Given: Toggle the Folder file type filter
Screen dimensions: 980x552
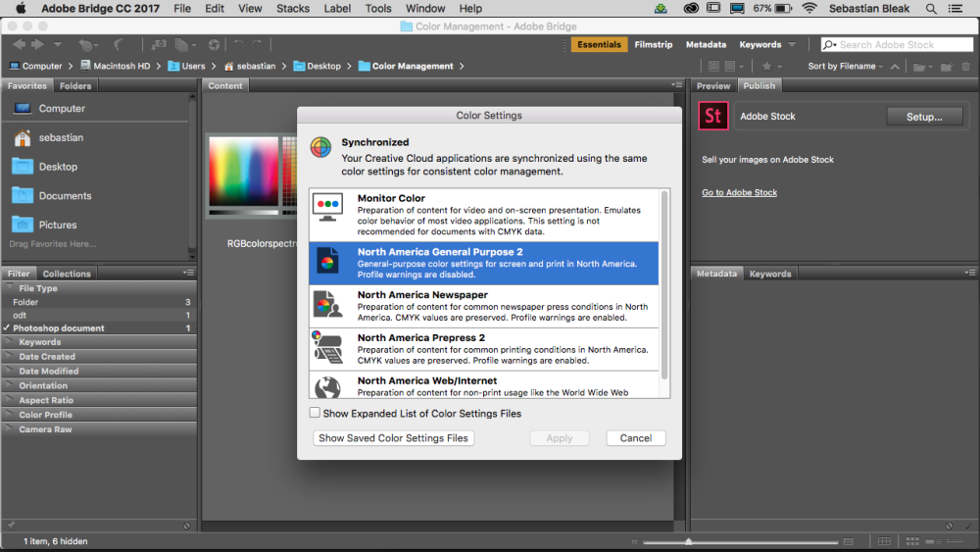Looking at the screenshot, I should pos(99,302).
